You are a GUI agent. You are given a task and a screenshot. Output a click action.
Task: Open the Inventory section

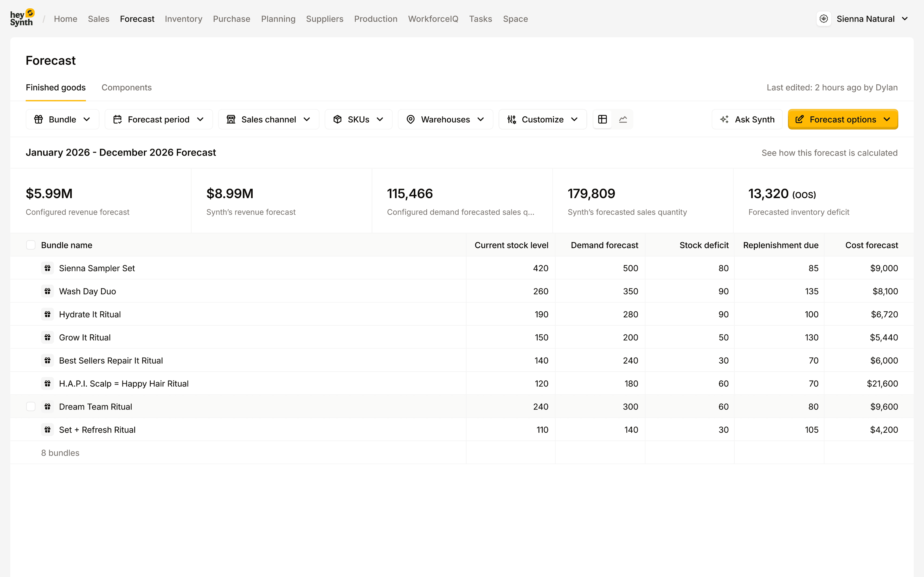click(x=184, y=19)
